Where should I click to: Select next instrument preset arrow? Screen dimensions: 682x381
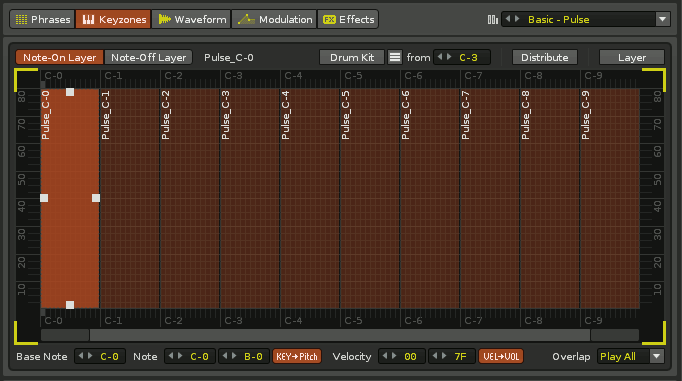[x=517, y=19]
